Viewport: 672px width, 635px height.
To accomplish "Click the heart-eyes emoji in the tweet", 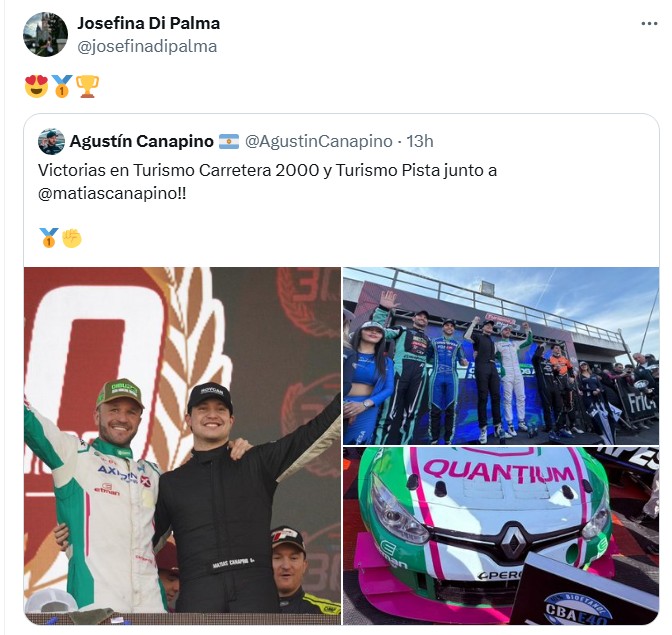I will (x=36, y=86).
